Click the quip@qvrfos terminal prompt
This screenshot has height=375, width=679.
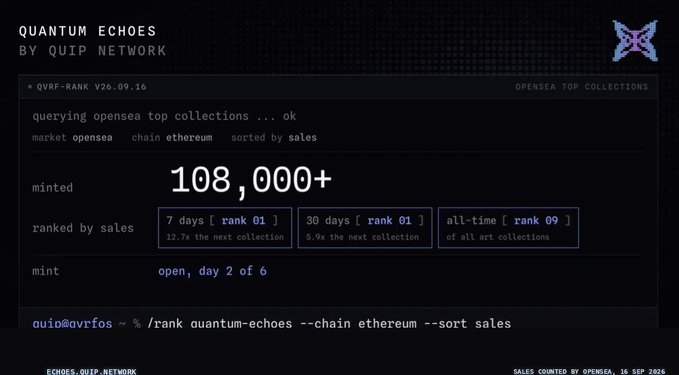[x=72, y=323]
